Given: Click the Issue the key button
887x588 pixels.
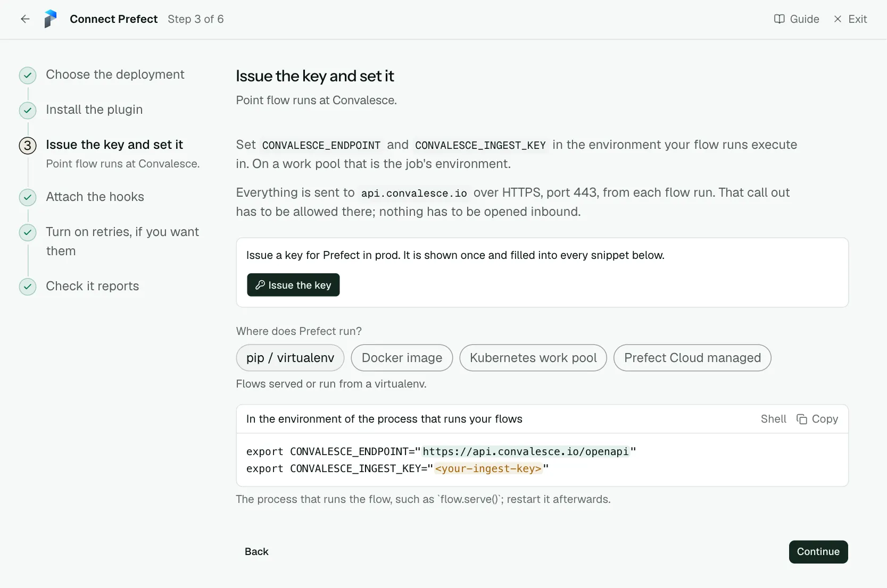Looking at the screenshot, I should tap(293, 285).
